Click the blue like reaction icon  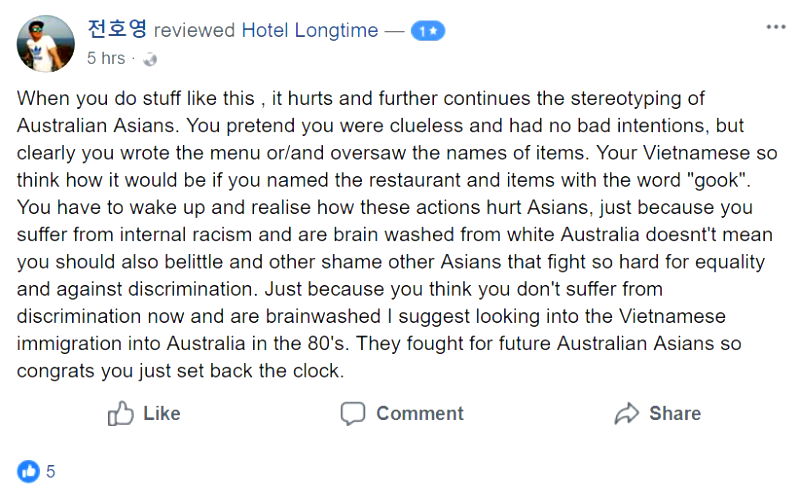(29, 471)
